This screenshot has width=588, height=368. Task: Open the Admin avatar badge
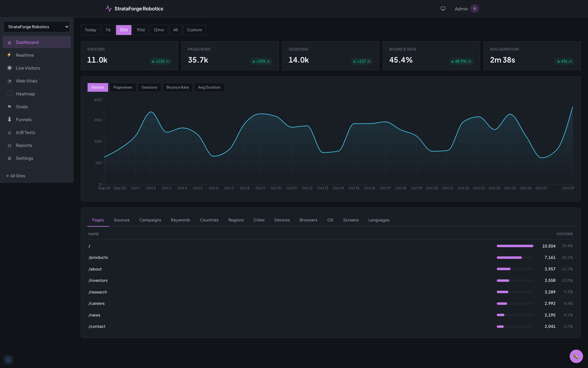pyautogui.click(x=475, y=9)
